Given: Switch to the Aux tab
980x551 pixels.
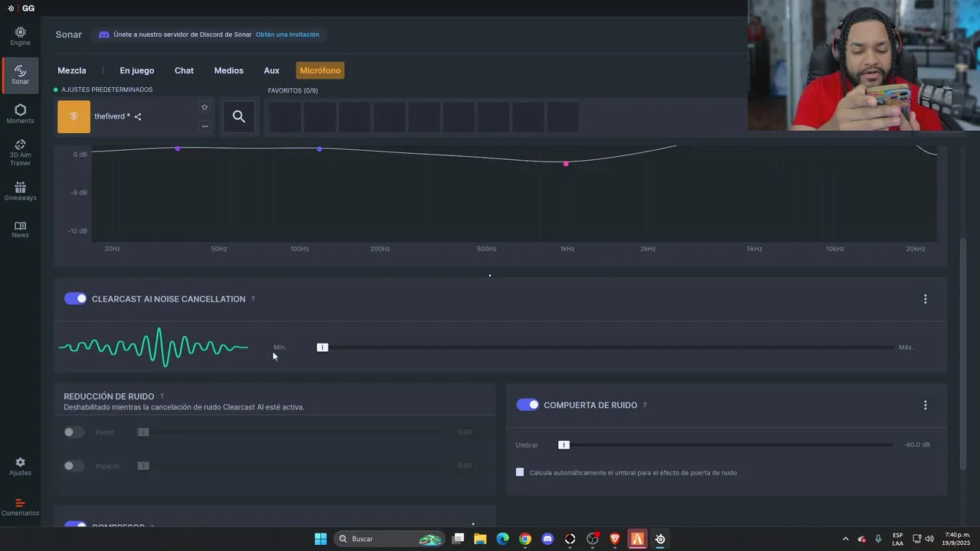Looking at the screenshot, I should tap(272, 70).
